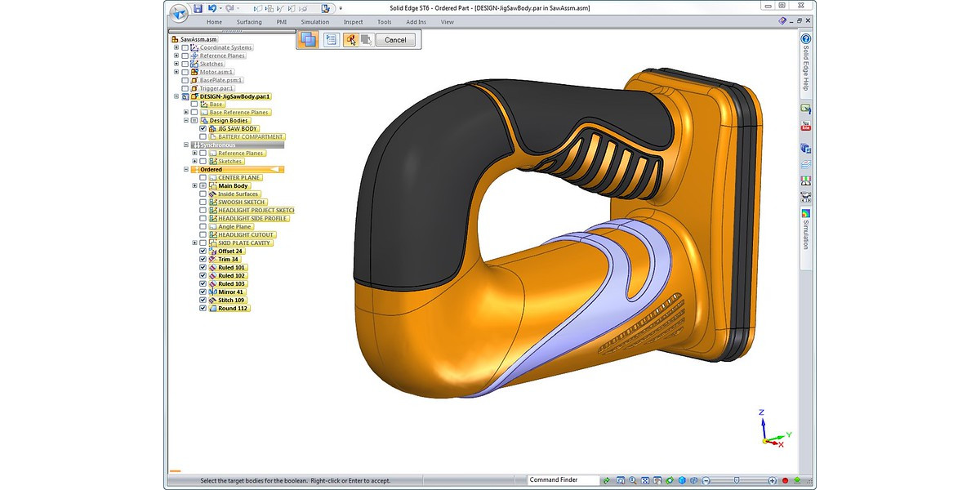Click inside the Command Finder search box
The image size is (980, 490).
[562, 480]
